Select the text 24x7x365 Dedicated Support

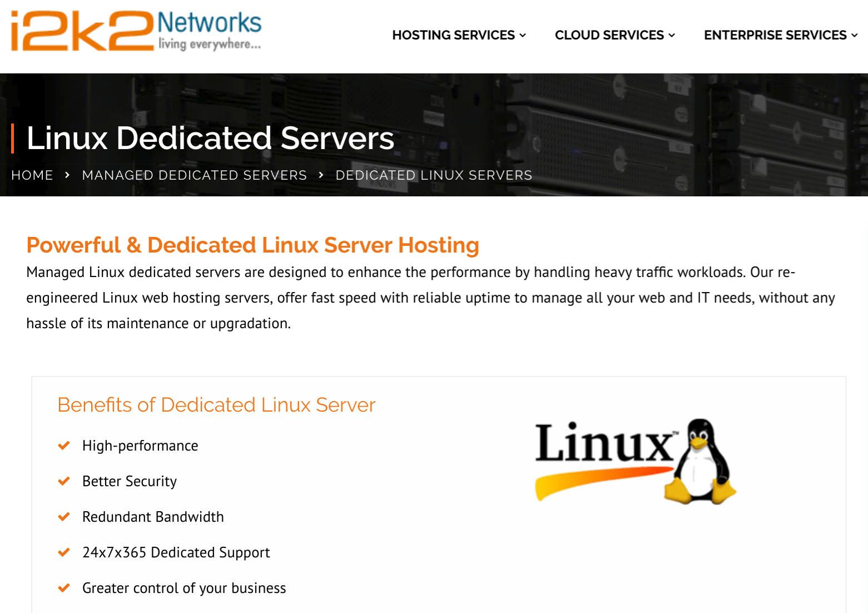tap(176, 553)
